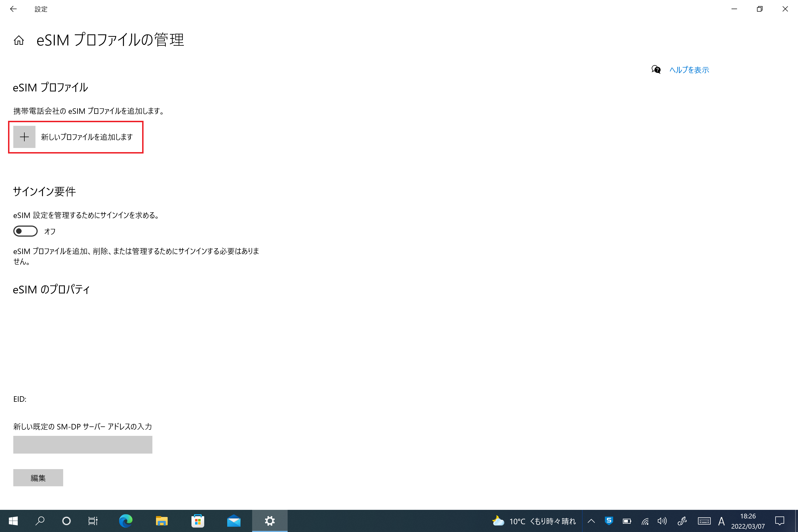The width and height of the screenshot is (798, 532).
Task: Click the eSIM プロファイル section heading
Action: 50,88
